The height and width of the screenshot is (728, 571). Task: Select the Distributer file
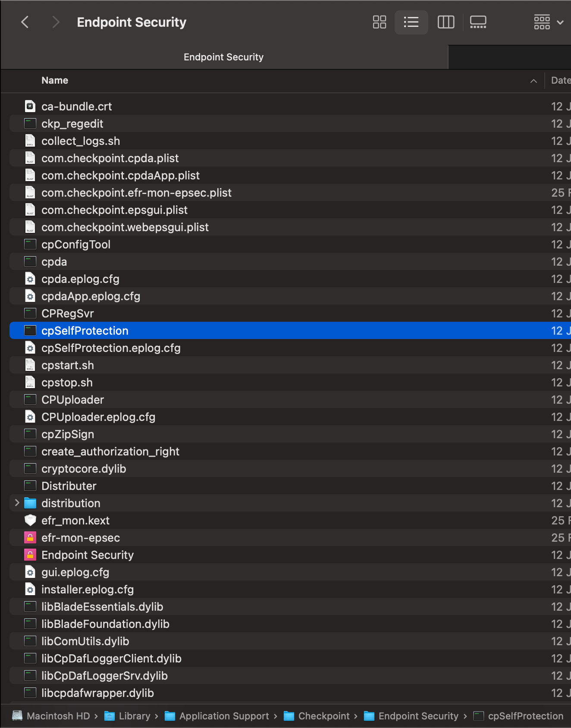(x=290, y=486)
